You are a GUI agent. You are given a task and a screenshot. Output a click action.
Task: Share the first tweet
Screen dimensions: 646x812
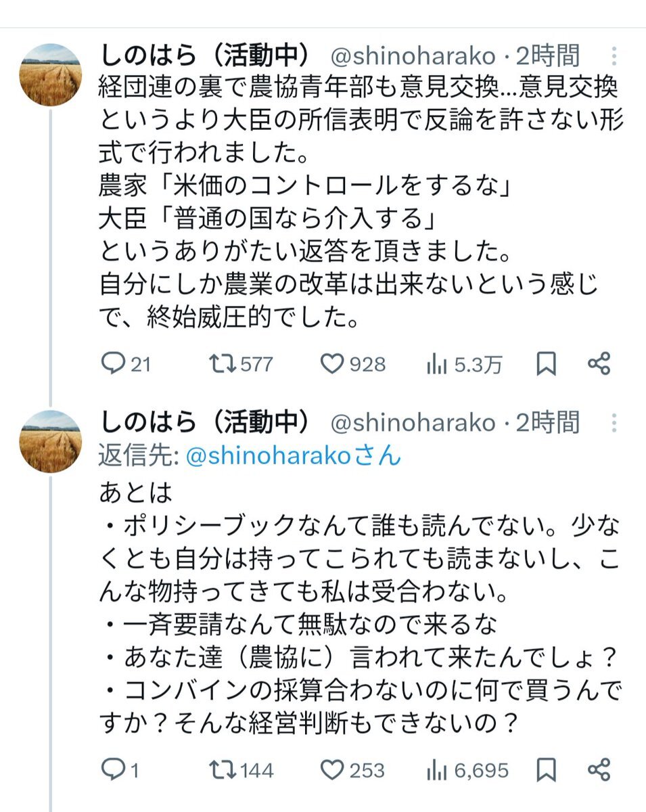(x=599, y=365)
